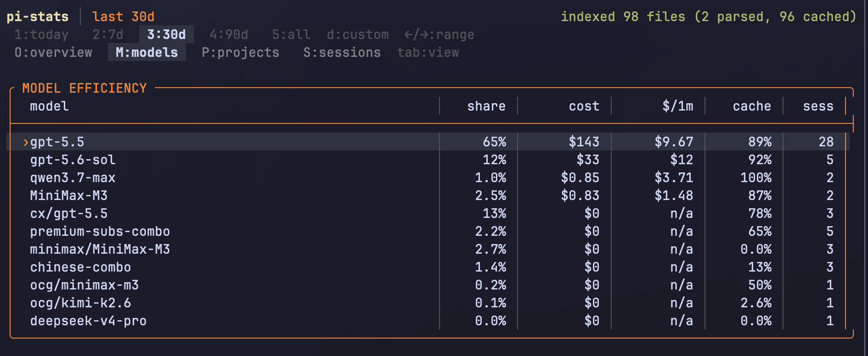Click the $3.71 per-1m value

[674, 178]
